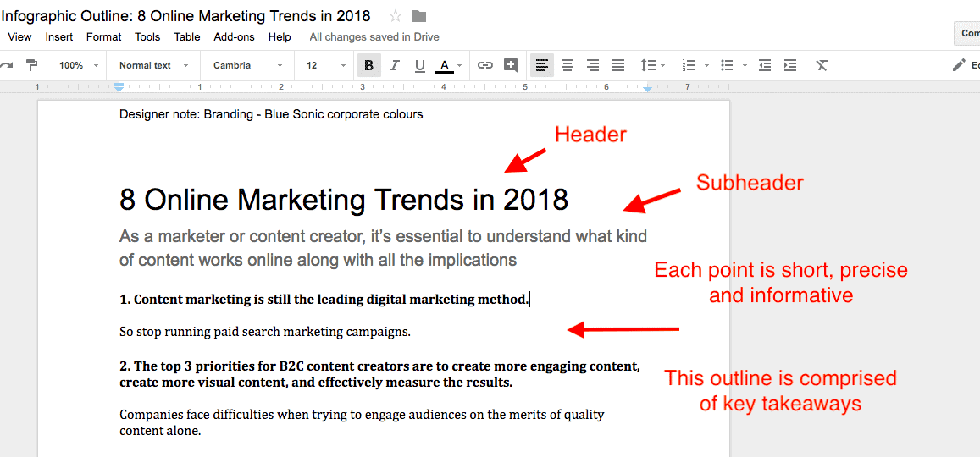Insert a link with the link icon
The height and width of the screenshot is (457, 980).
coord(485,65)
